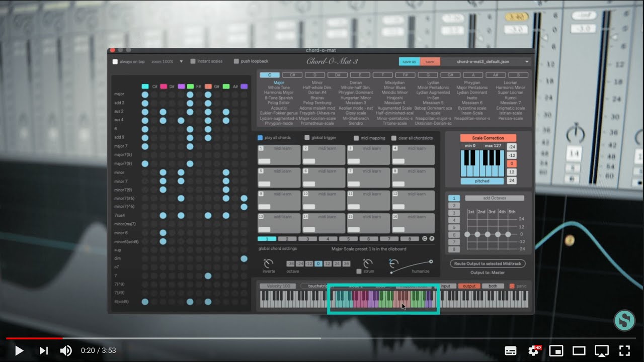Click the 1st octave slider handle
Image resolution: width=644 pixels, height=362 pixels.
[467, 234]
